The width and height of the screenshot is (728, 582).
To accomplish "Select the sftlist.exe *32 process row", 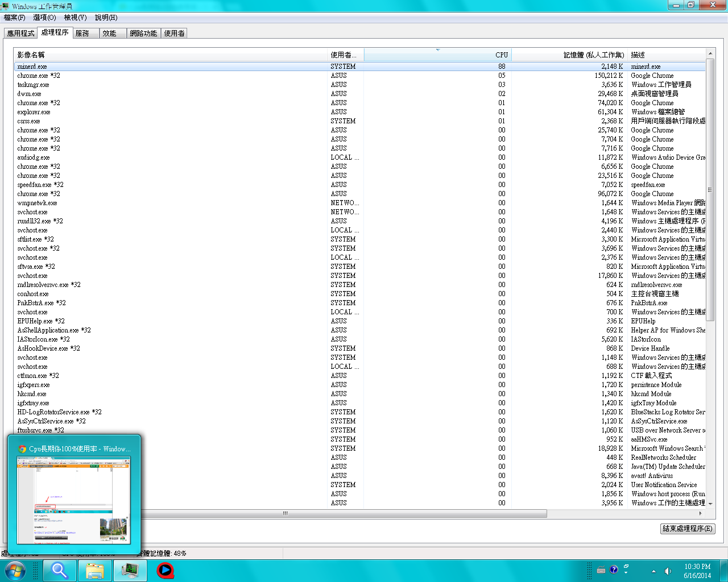I will click(359, 239).
